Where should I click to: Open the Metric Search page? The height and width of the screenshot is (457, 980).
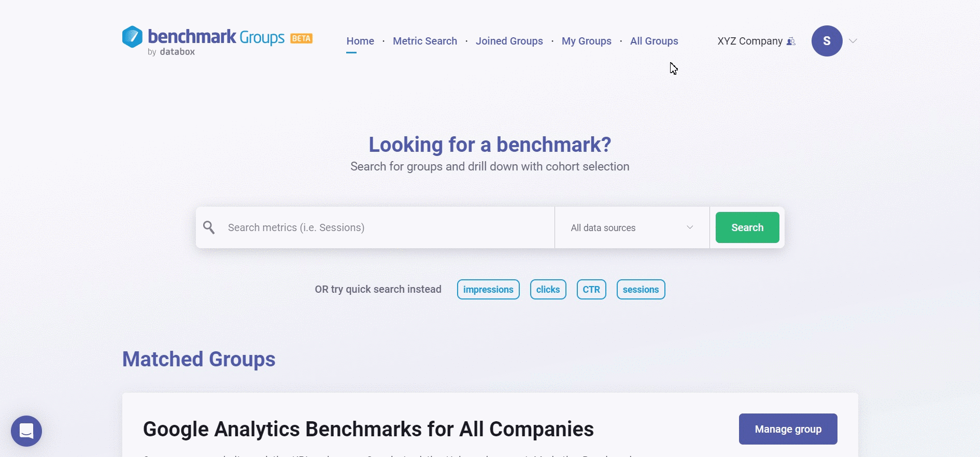coord(425,41)
